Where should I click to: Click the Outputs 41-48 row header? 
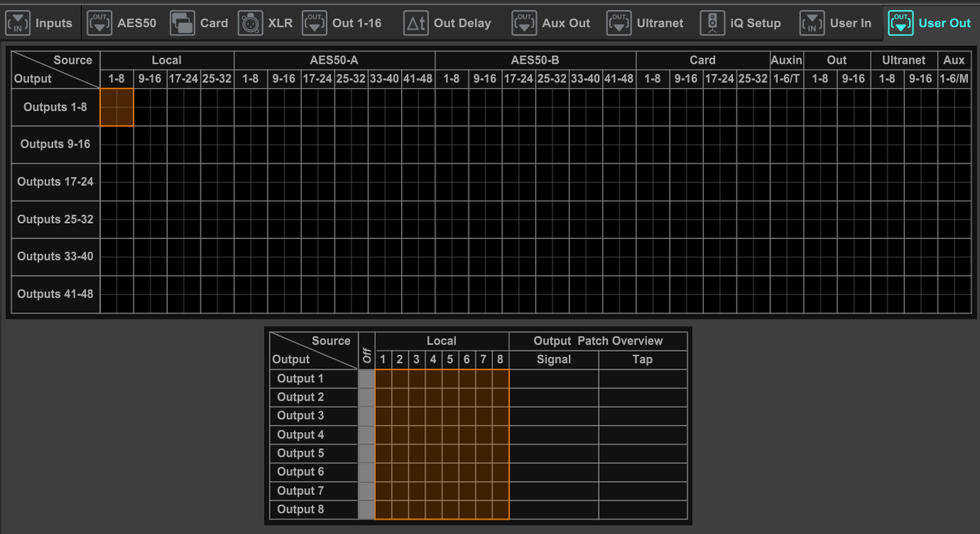[55, 293]
